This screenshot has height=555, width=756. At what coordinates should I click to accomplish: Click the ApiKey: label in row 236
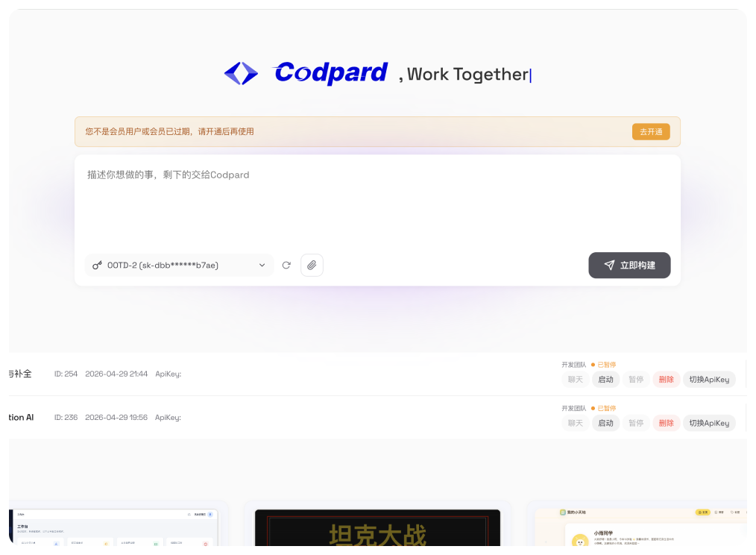point(168,418)
